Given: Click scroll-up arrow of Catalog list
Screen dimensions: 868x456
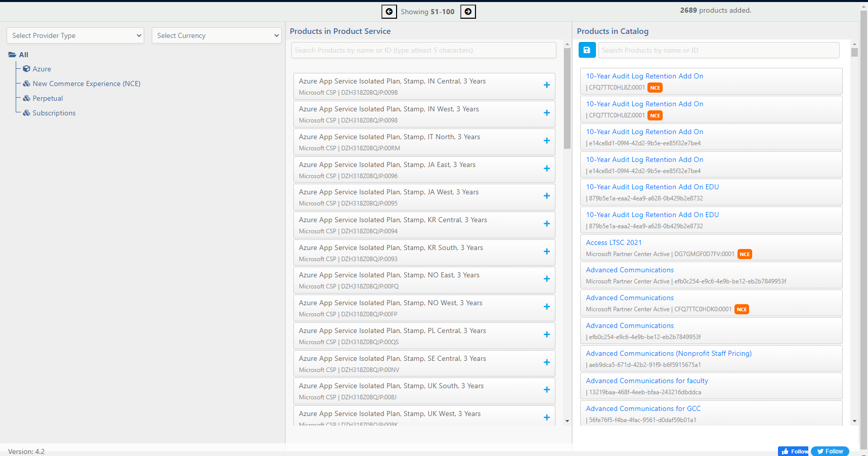Looking at the screenshot, I should (854, 45).
